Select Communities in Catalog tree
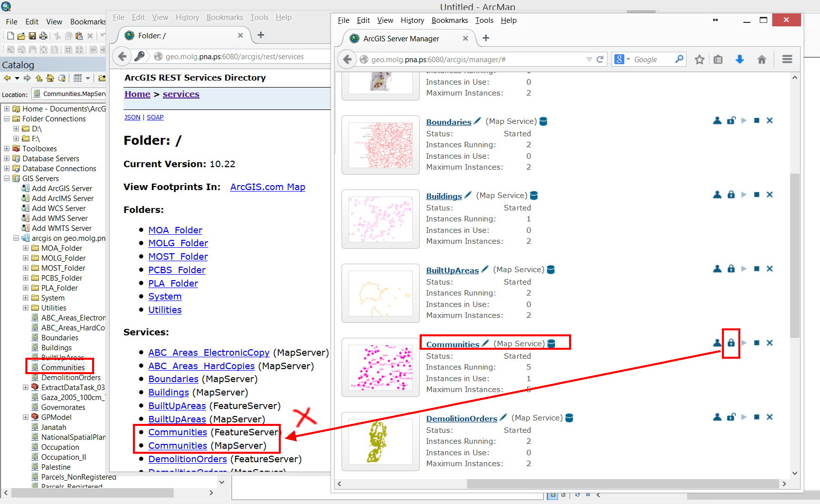The width and height of the screenshot is (820, 504). [x=63, y=367]
